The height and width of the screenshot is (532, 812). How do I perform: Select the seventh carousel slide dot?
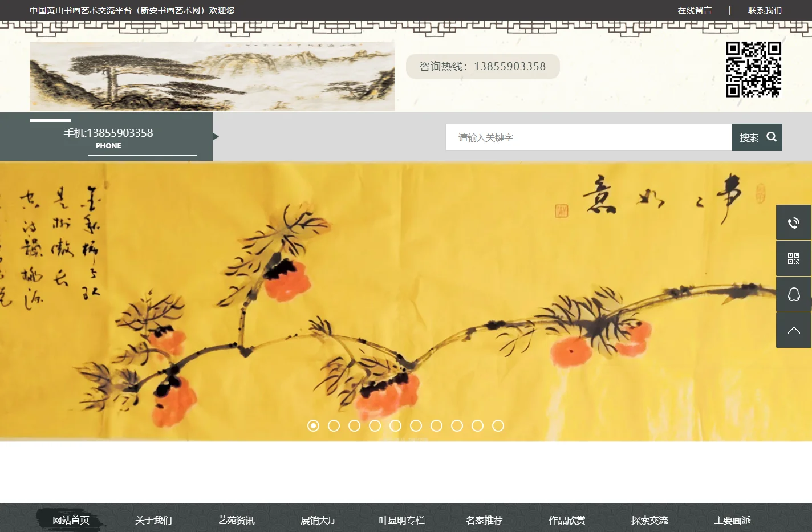tap(437, 426)
